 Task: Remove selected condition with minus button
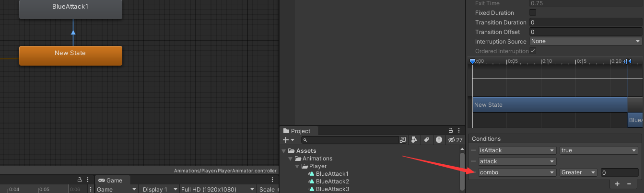click(629, 183)
